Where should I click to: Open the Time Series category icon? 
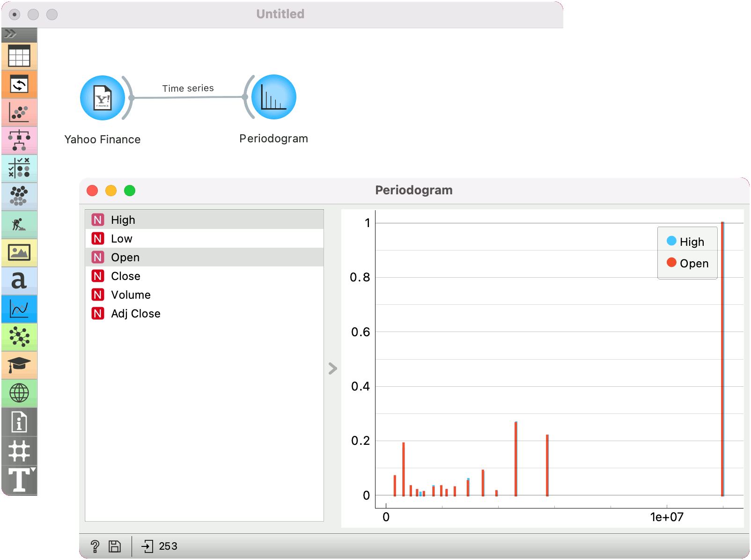click(x=19, y=309)
